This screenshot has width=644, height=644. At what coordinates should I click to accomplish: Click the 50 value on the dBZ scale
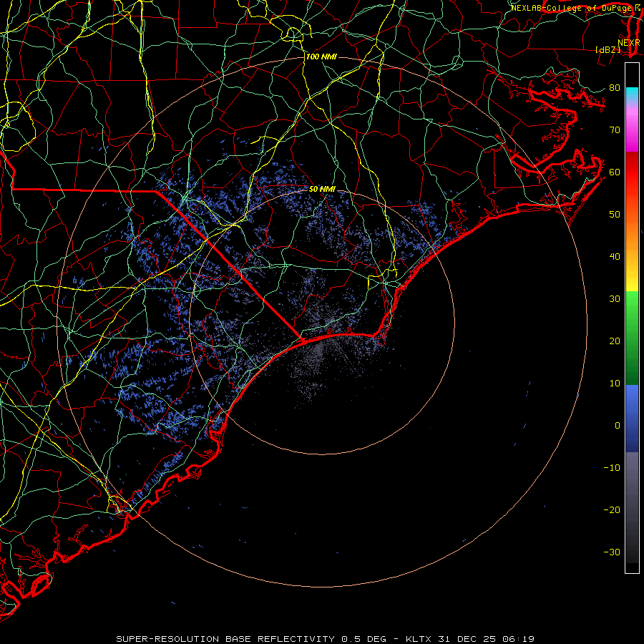tap(615, 215)
